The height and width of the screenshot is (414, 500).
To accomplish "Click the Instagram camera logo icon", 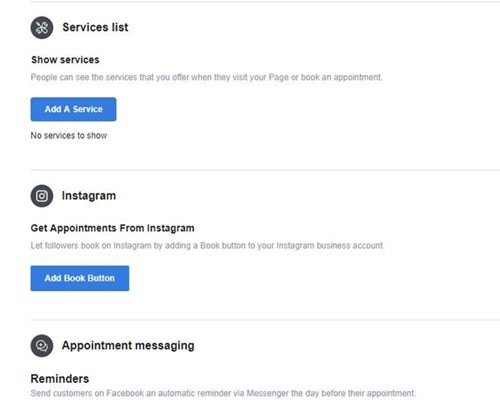I will pos(42,196).
